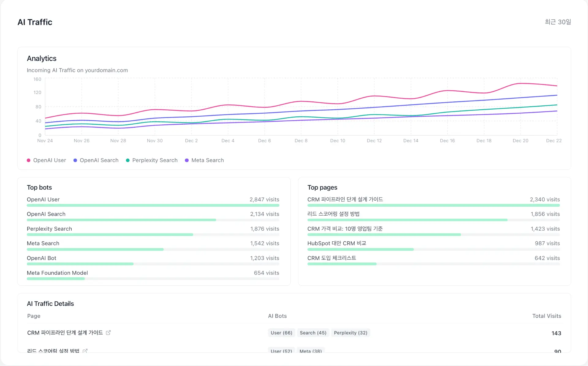Open external link icon beside CRM 파이프라인 guide
588x366 pixels.
pyautogui.click(x=108, y=333)
